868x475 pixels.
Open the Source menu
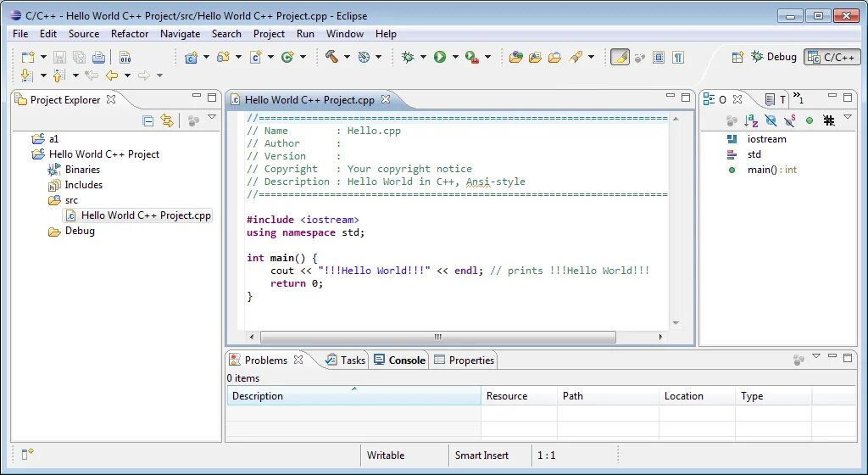point(84,34)
